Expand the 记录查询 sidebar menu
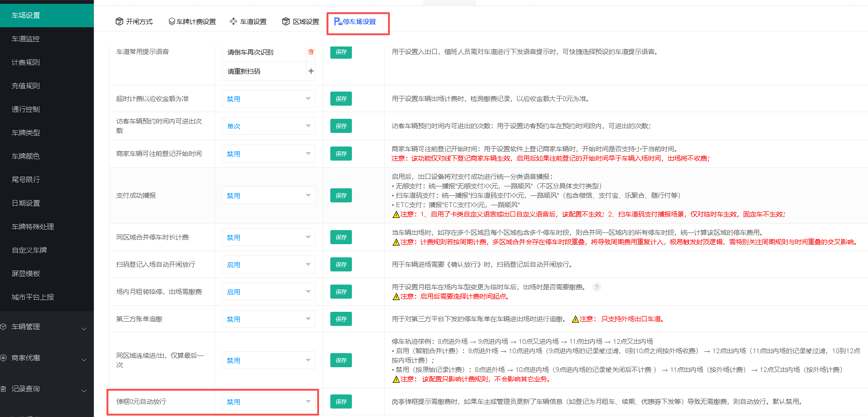 pyautogui.click(x=47, y=389)
